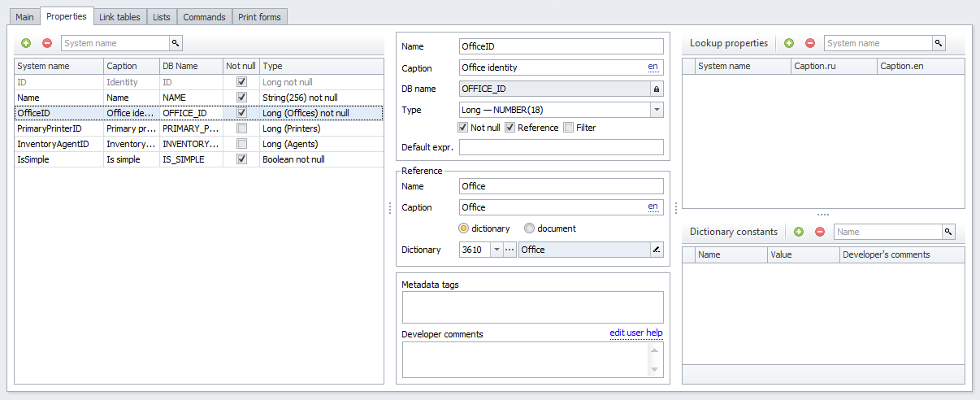
Task: Open the Print forms tab
Action: pos(259,17)
